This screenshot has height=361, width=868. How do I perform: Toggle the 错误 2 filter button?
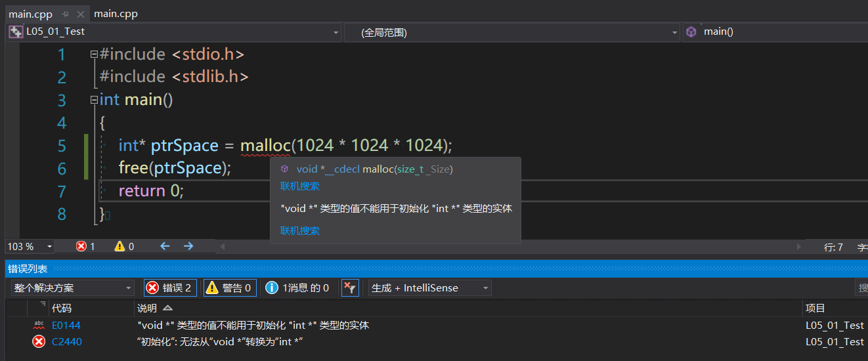(170, 287)
